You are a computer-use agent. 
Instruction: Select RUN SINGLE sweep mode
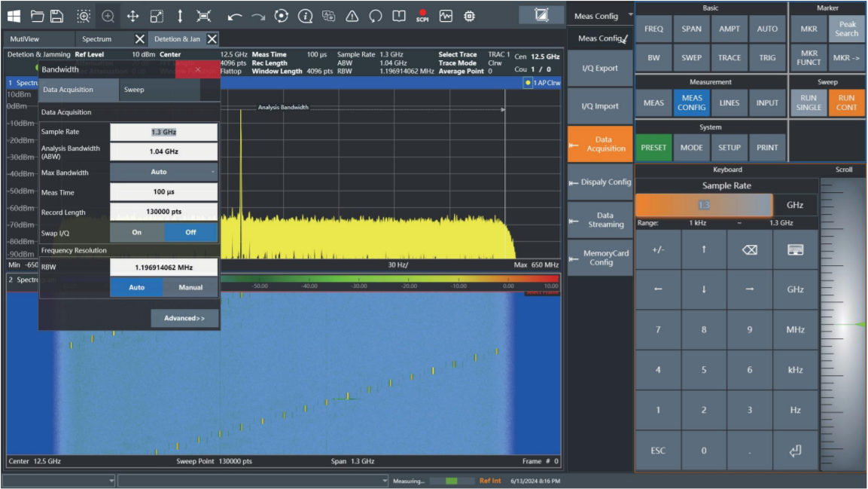pyautogui.click(x=809, y=102)
